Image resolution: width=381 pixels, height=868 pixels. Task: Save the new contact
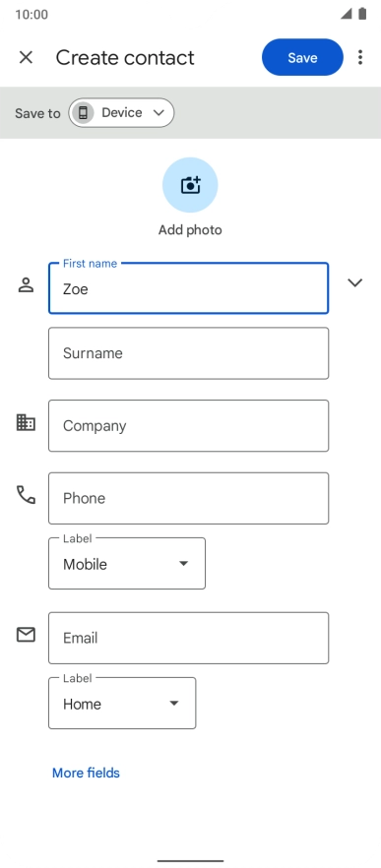click(x=302, y=57)
